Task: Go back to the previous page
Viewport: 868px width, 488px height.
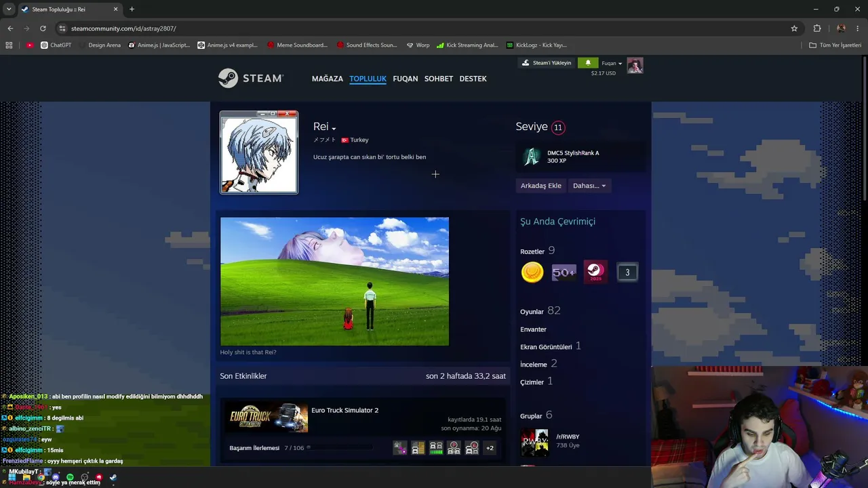Action: pos(10,28)
